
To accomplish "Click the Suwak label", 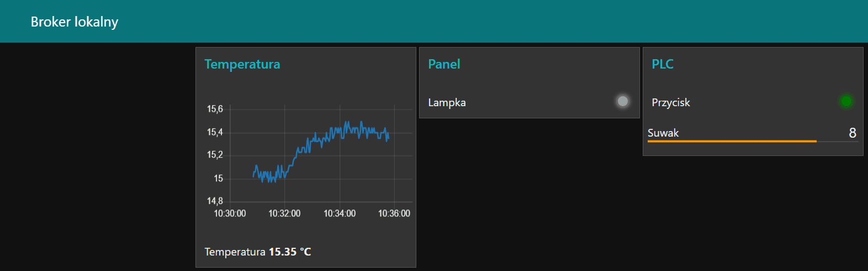I will (663, 133).
